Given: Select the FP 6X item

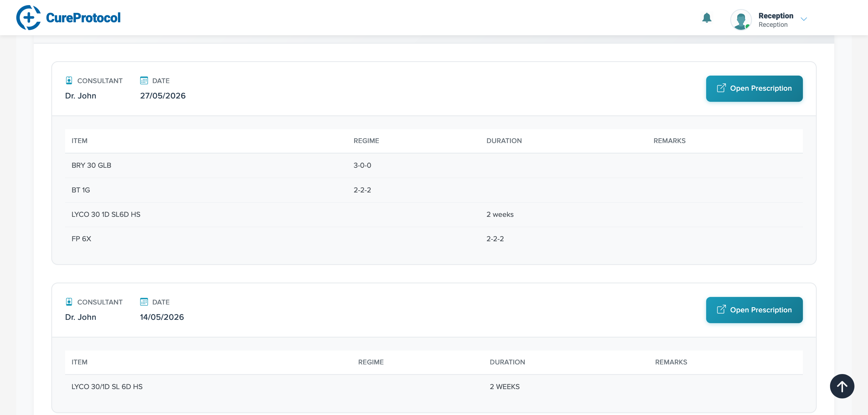Looking at the screenshot, I should [81, 239].
